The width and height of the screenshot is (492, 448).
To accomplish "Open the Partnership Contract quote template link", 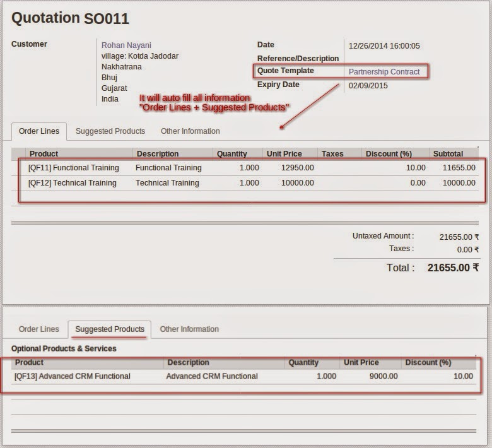I will pos(384,71).
